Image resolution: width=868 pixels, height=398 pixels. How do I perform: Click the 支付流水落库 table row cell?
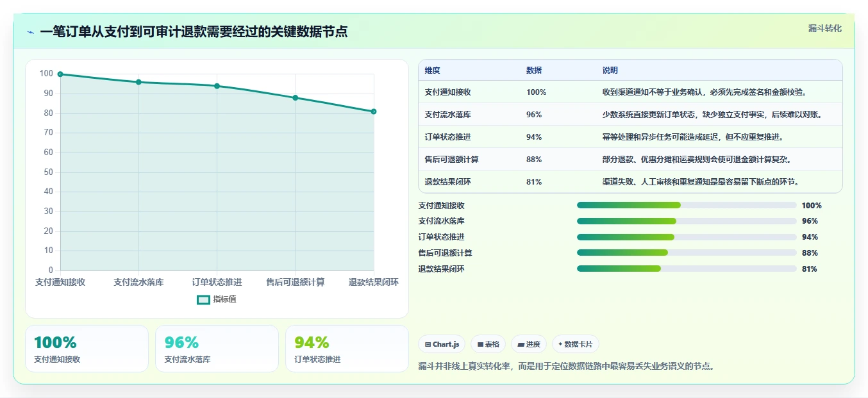pyautogui.click(x=447, y=115)
